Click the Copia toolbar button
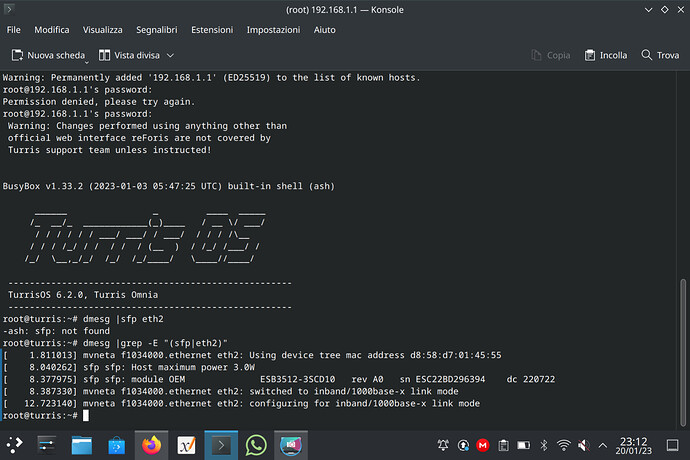Screen dimensions: 690x460 pyautogui.click(x=551, y=55)
